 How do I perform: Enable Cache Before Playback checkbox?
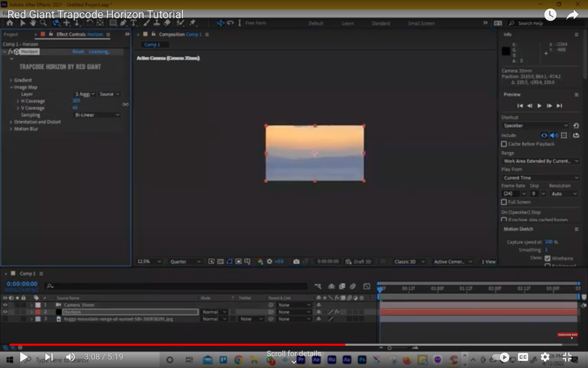[x=504, y=144]
